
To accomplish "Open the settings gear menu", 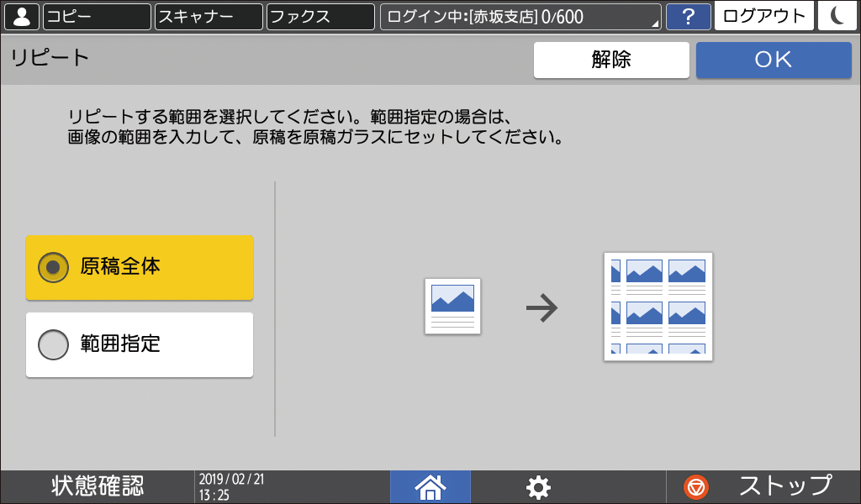I will pyautogui.click(x=538, y=487).
